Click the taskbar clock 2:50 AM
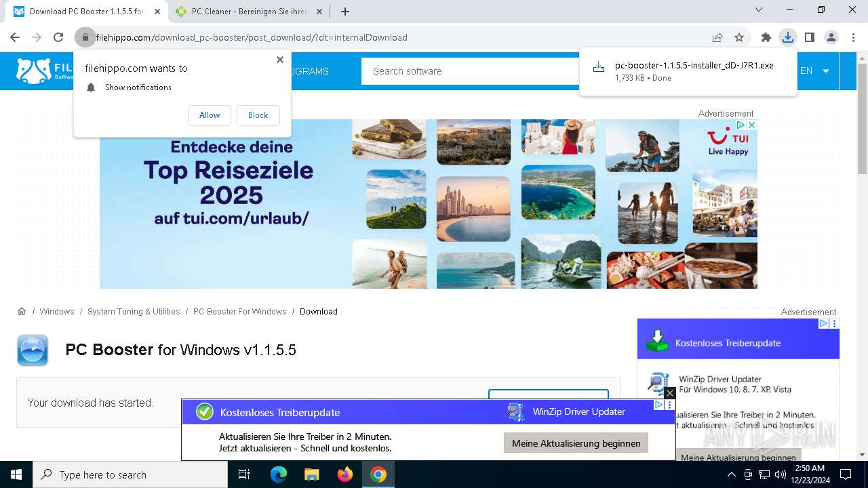The width and height of the screenshot is (868, 488). pyautogui.click(x=810, y=474)
